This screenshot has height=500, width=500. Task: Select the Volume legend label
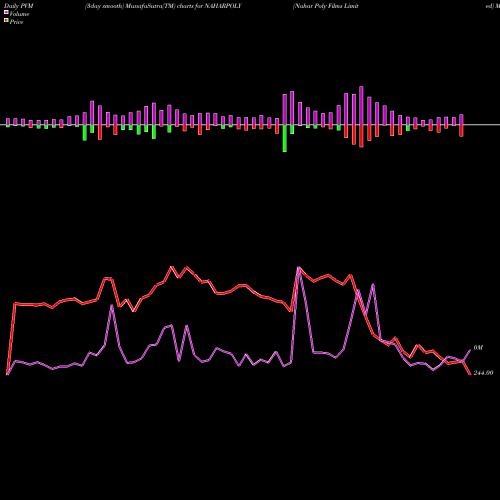[x=19, y=14]
